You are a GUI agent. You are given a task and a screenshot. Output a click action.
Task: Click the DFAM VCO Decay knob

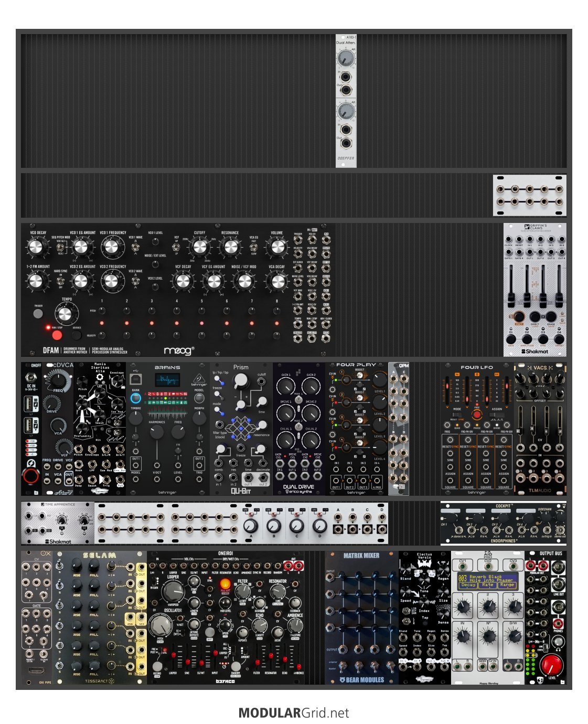coord(37,247)
